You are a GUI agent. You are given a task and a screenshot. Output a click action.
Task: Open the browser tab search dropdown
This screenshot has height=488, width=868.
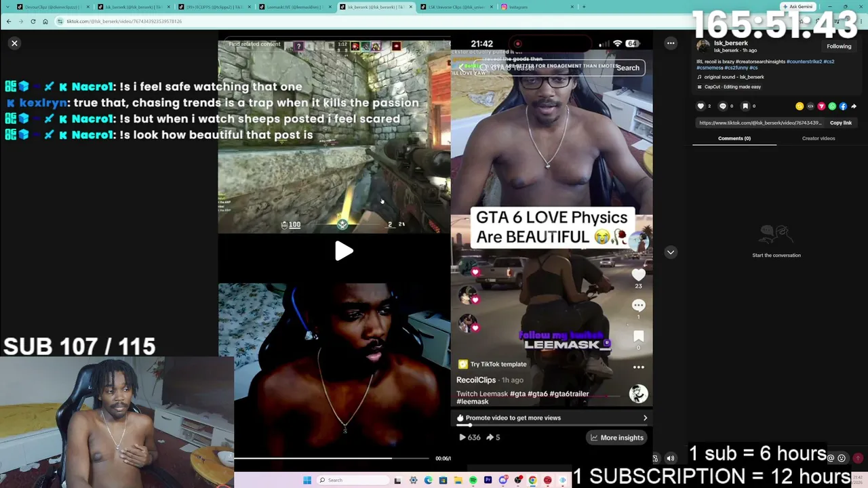click(x=9, y=7)
